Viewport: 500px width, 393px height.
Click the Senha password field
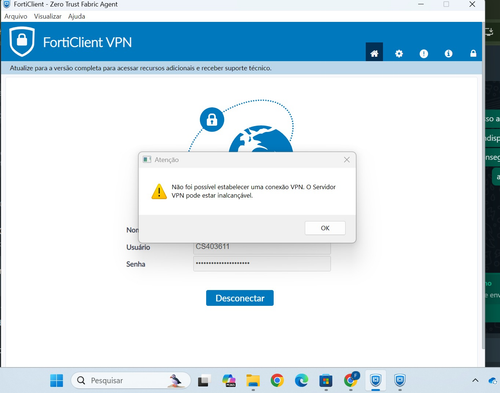point(262,264)
